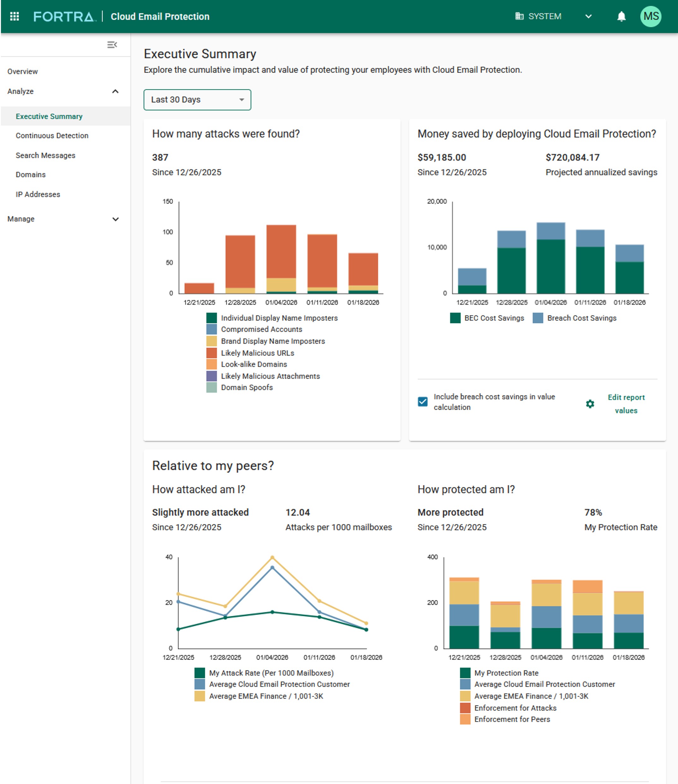Click the SYSTEM organization building icon
Viewport: 678px width, 784px height.
coord(519,16)
